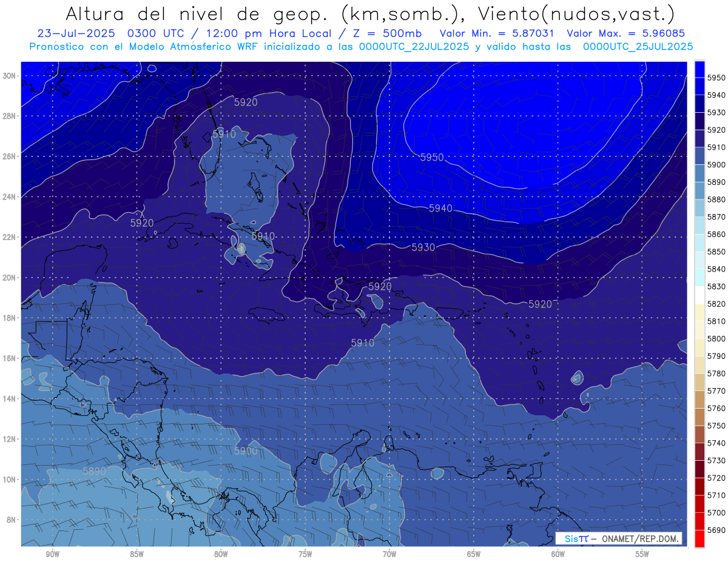Click the brightest blue swatch atop the color legend
The image size is (728, 562).
tap(699, 69)
